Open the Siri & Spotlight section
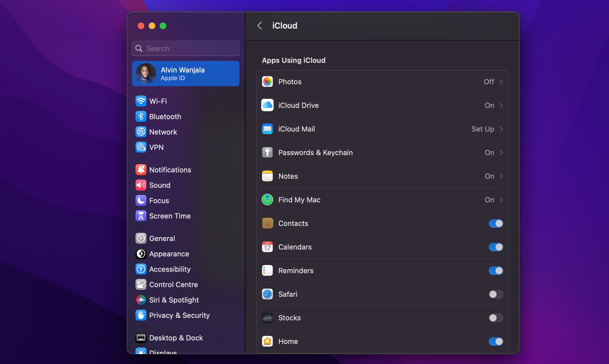This screenshot has width=609, height=364. coord(174,300)
